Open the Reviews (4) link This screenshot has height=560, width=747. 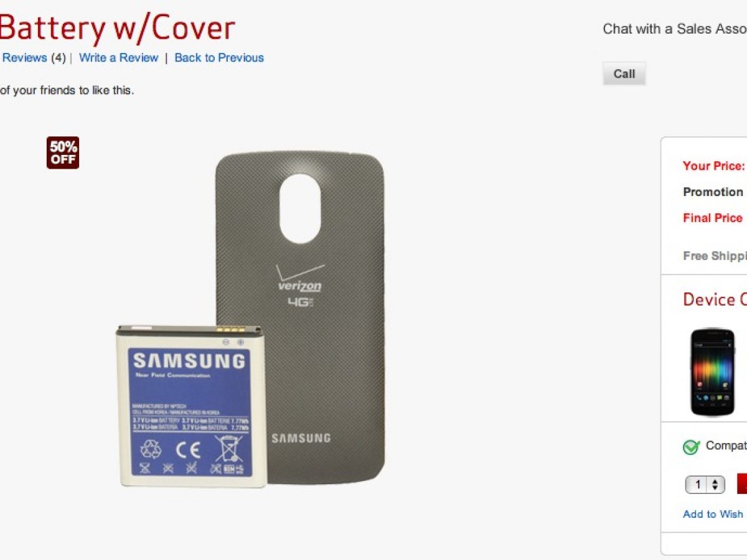coord(33,58)
